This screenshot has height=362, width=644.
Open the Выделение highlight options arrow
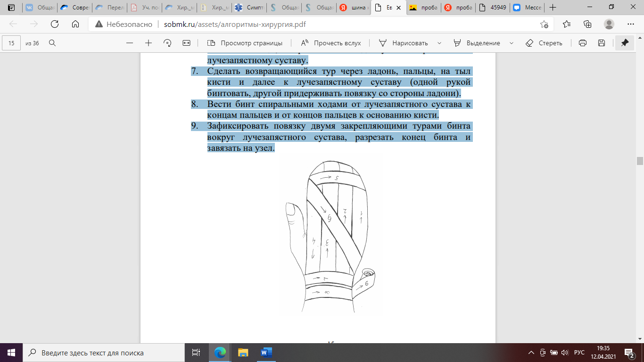pyautogui.click(x=512, y=43)
